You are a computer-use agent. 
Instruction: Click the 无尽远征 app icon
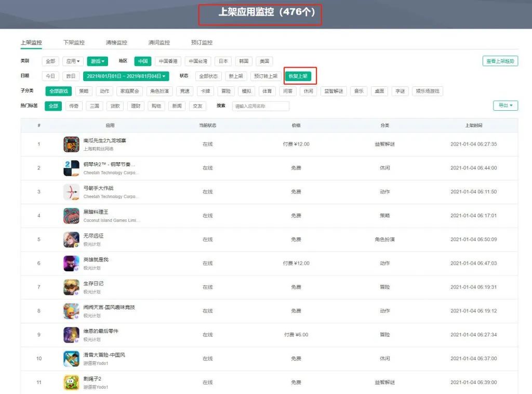(72, 240)
